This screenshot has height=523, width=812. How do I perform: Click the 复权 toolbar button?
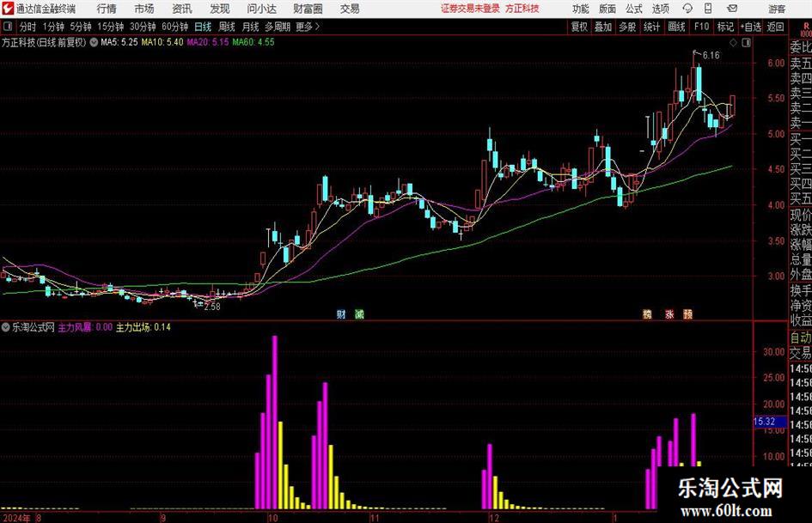(x=579, y=27)
